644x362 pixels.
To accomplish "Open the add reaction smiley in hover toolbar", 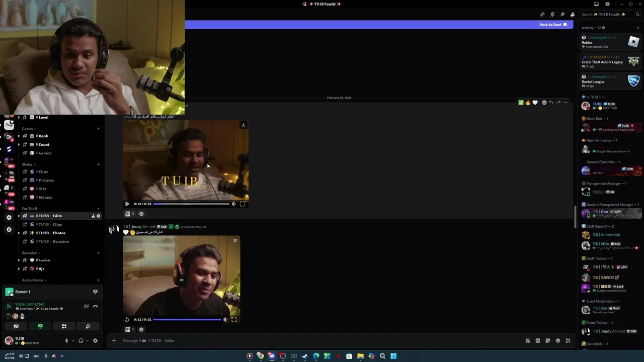I will click(x=544, y=103).
